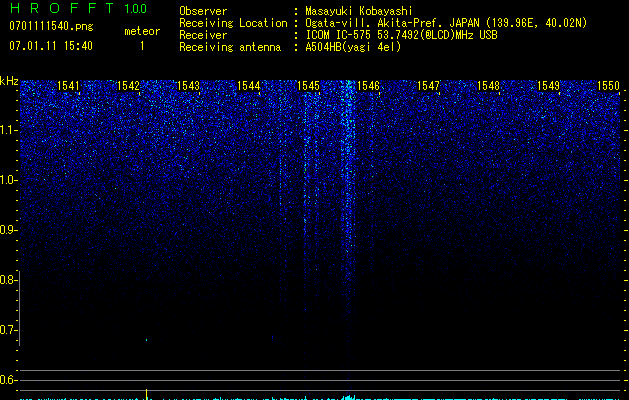Click time marker 1549
Image resolution: width=629 pixels, height=400 pixels.
click(x=548, y=86)
